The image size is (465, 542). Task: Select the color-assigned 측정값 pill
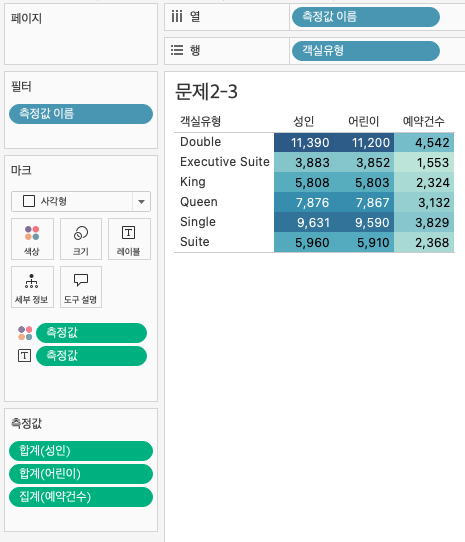point(92,333)
